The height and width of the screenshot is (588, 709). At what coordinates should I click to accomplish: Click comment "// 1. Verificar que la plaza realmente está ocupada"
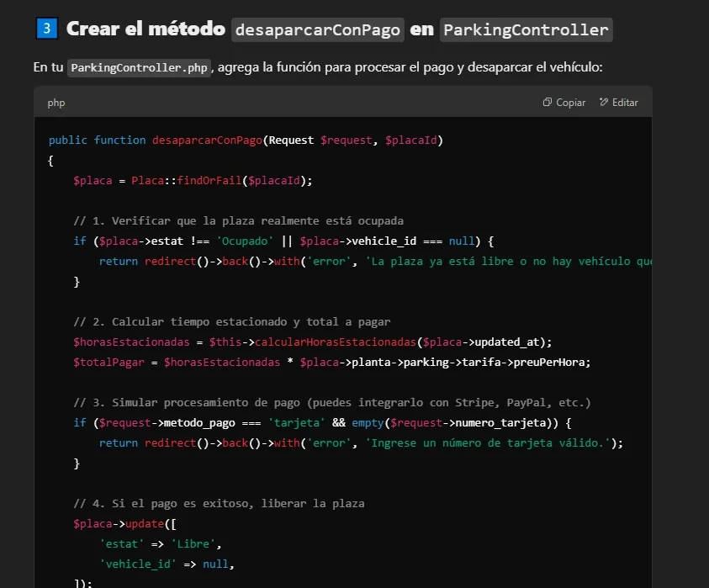(x=238, y=220)
